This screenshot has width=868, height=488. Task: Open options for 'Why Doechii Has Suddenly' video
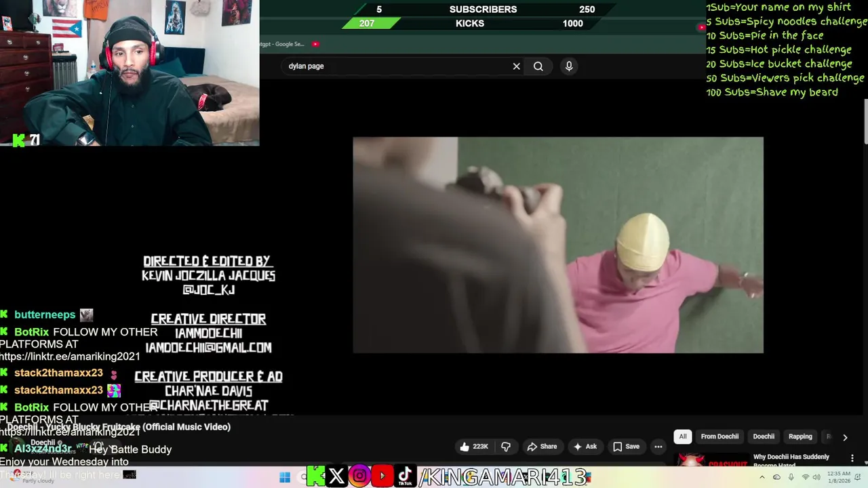852,459
